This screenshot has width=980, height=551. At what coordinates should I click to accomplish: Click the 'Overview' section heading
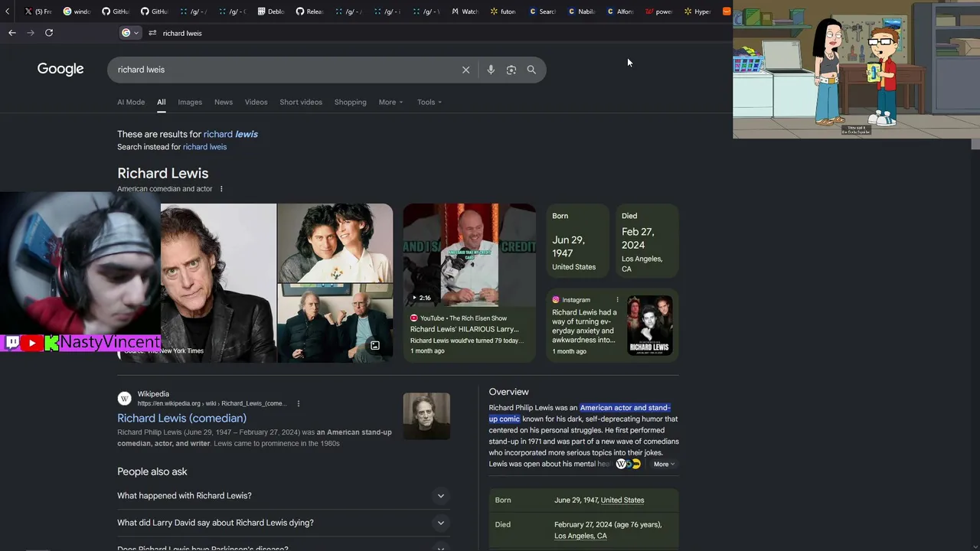(x=509, y=392)
